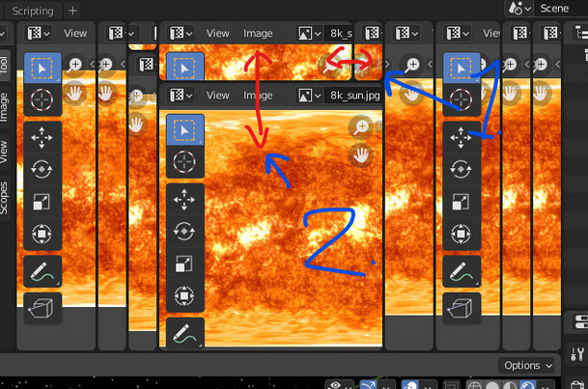
Task: Open object visibility eye dropdown in viewport header
Action: [x=339, y=385]
